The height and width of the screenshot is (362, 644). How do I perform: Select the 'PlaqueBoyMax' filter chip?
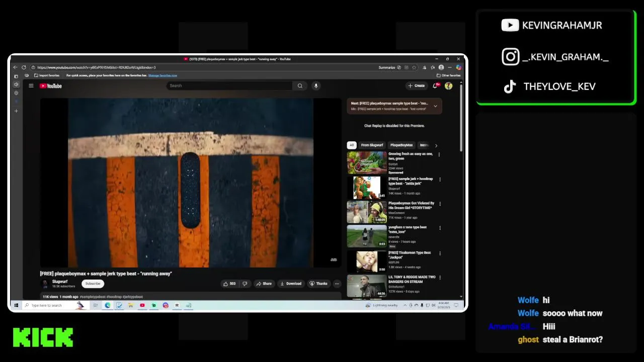(x=401, y=145)
